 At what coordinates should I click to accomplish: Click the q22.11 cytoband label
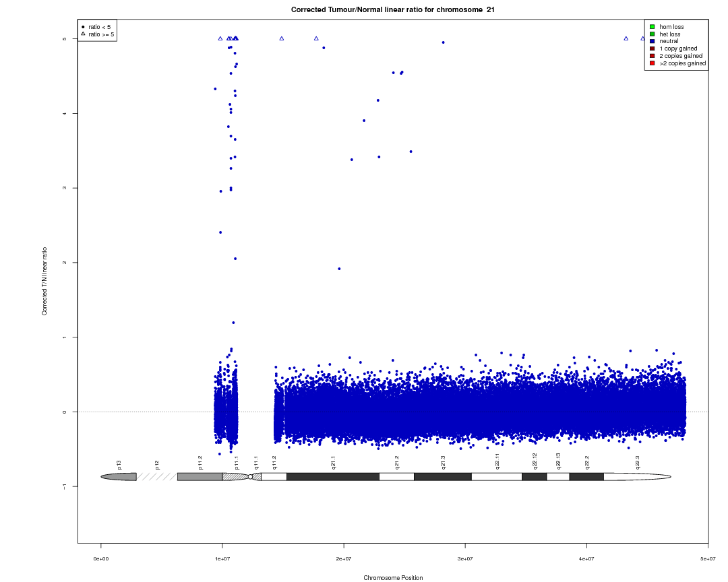(x=497, y=462)
